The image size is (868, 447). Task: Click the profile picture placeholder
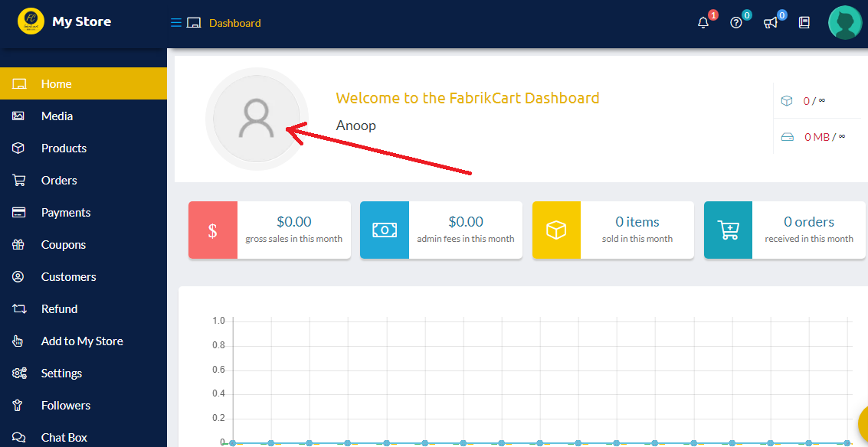click(257, 119)
